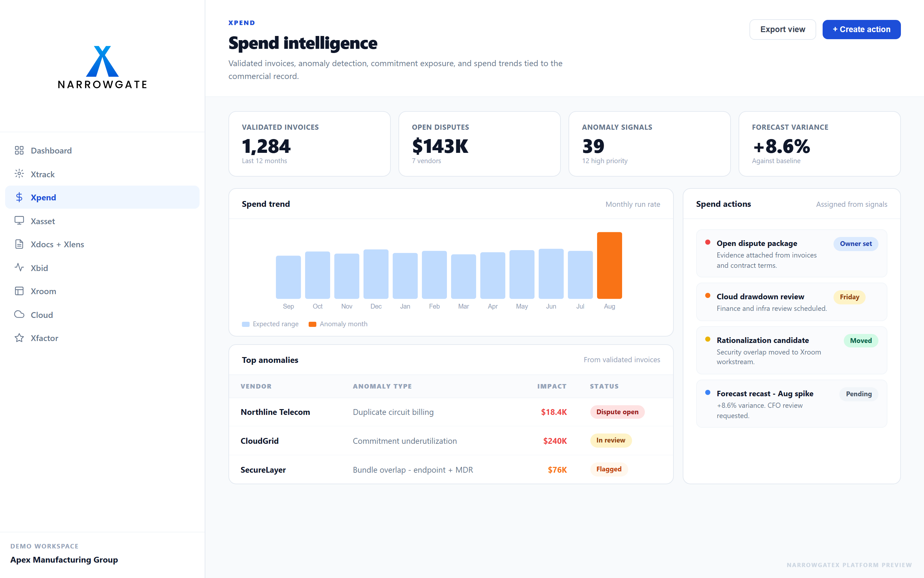This screenshot has height=578, width=924.
Task: Open Cloud in the navigation
Action: [x=102, y=315]
